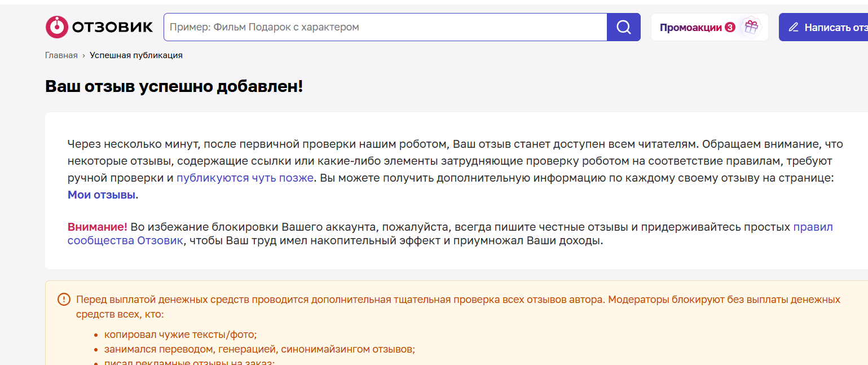Click the Отзовик logo
This screenshot has width=868, height=365.
[x=99, y=27]
